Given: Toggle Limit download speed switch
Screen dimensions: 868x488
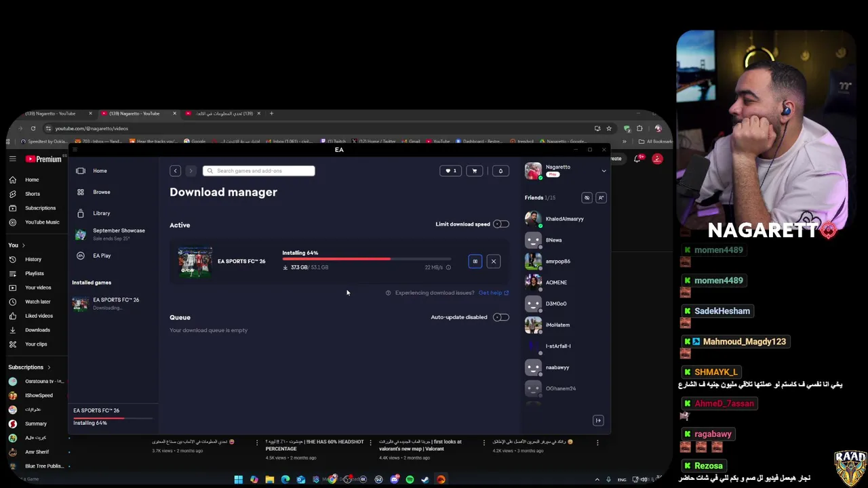Looking at the screenshot, I should click(x=500, y=224).
